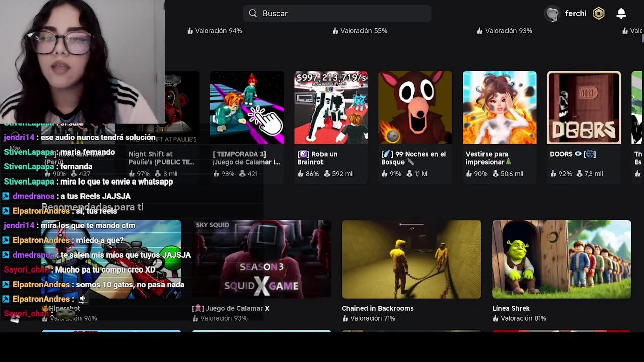Viewport: 644px width, 362px height.
Task: Open the 99 Noches en el Bosque thumbnail
Action: click(415, 108)
